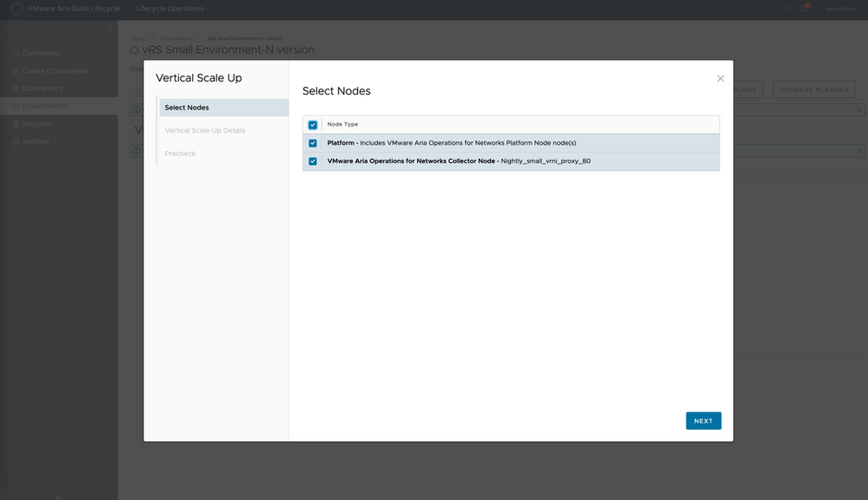Click the Upgrade Planner button
This screenshot has width=868, height=500.
point(814,89)
